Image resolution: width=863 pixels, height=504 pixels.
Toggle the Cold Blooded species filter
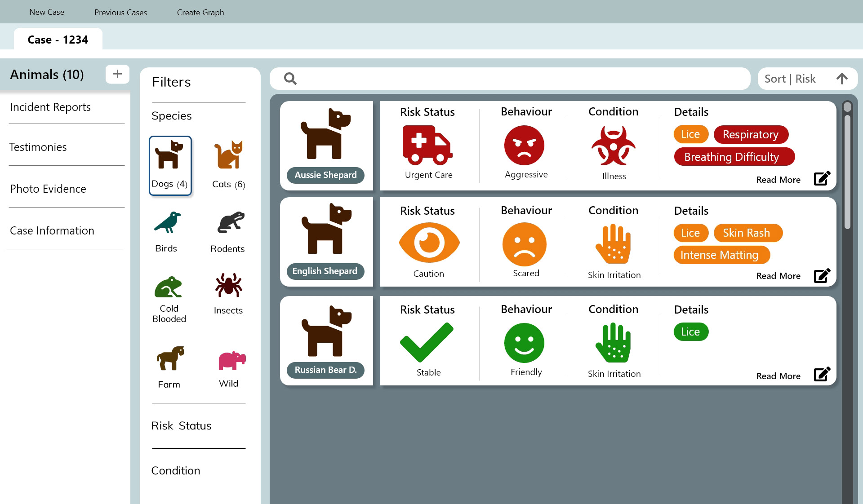pos(169,299)
